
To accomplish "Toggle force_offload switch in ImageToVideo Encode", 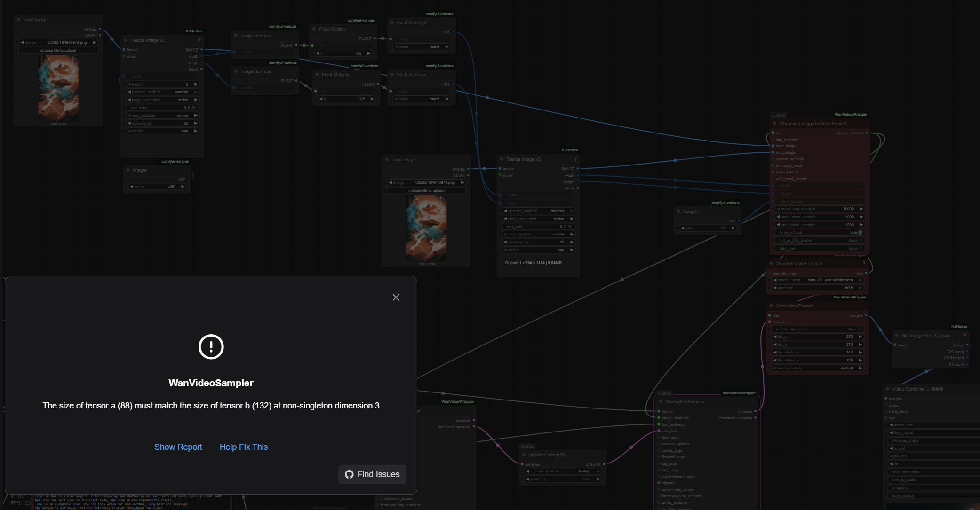I will [860, 232].
